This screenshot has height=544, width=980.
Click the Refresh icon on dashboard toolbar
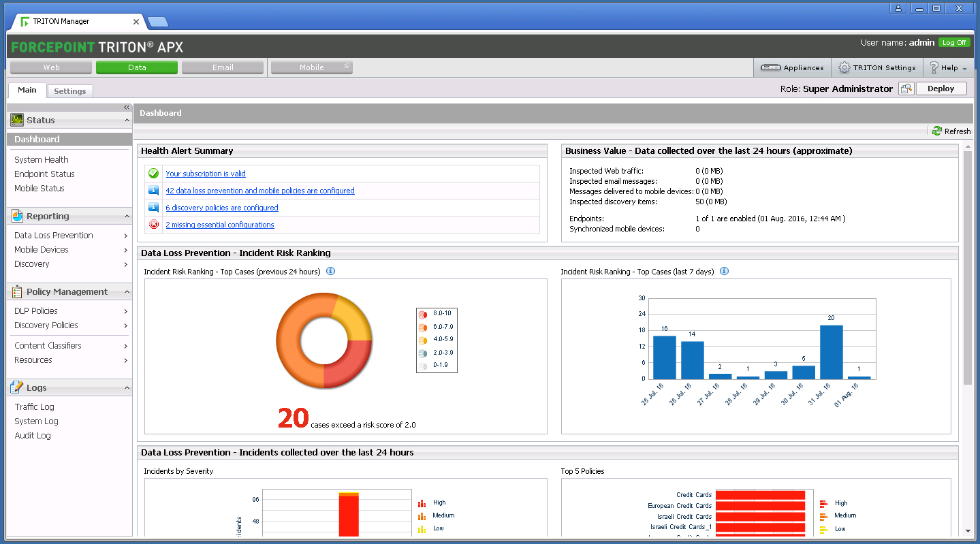pyautogui.click(x=937, y=131)
